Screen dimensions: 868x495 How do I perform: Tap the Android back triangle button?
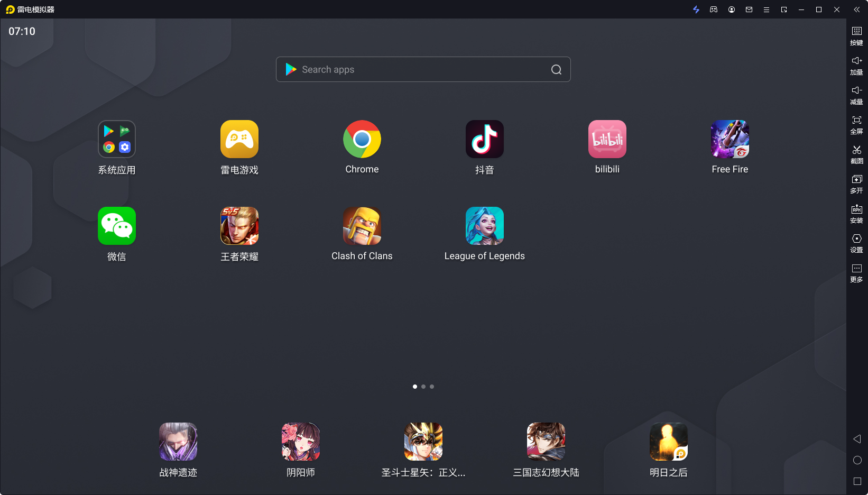pyautogui.click(x=857, y=439)
